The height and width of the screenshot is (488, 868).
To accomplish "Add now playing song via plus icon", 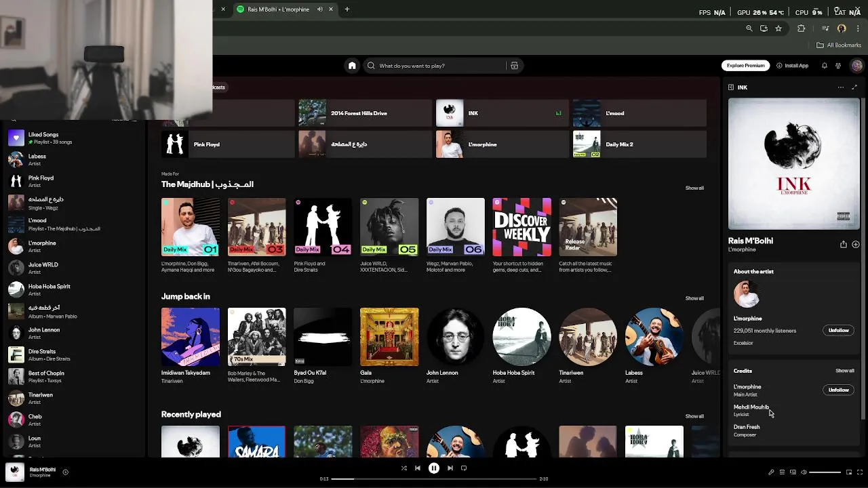I will pos(65,472).
